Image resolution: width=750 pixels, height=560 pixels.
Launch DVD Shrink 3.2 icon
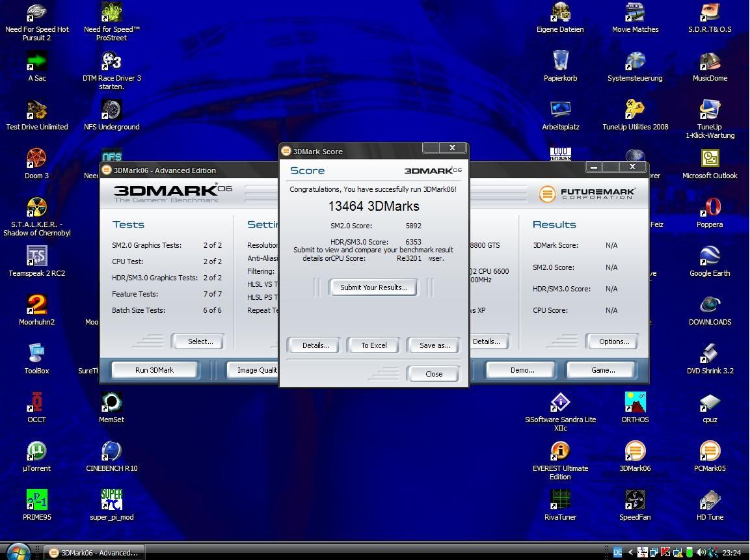pos(710,360)
